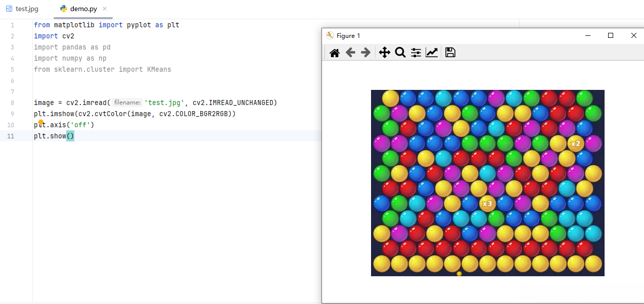Click 'import pandas as pd' line
The width and height of the screenshot is (644, 304).
tap(72, 47)
